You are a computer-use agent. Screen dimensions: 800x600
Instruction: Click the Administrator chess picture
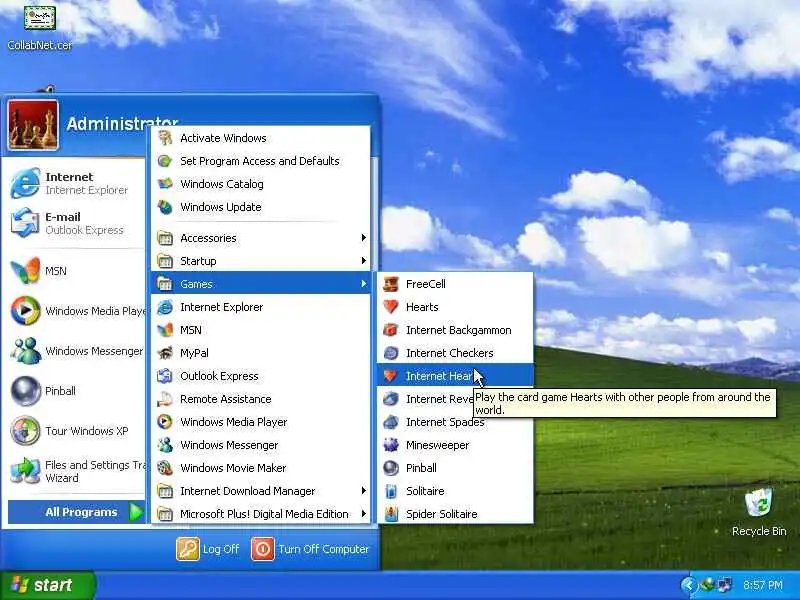coord(33,125)
